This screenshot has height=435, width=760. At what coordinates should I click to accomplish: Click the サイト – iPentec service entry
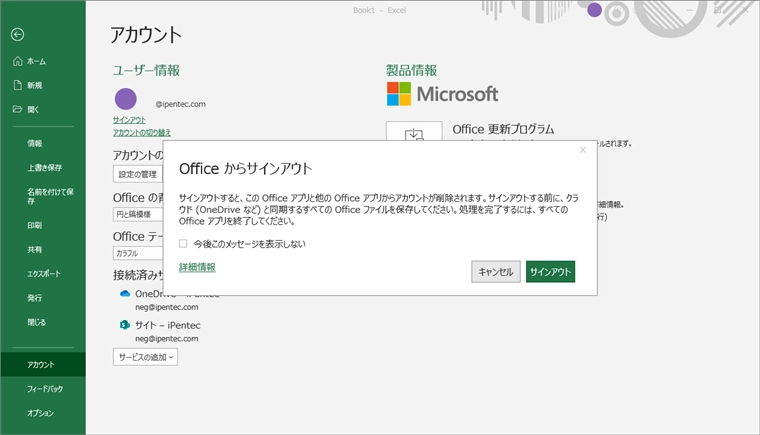pos(168,325)
